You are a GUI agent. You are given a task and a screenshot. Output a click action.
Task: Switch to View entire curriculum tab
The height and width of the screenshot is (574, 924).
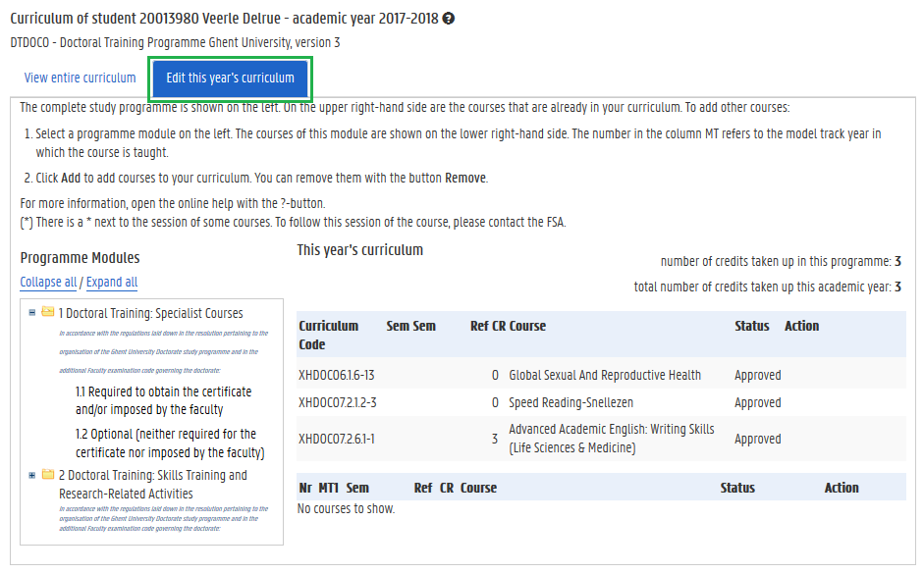[x=80, y=78]
